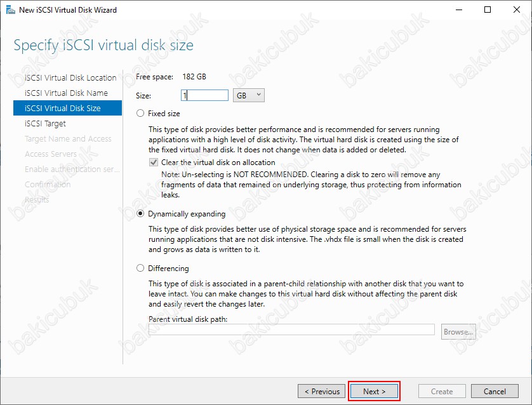Click the iSCSI wizard title bar icon
Image resolution: width=532 pixels, height=405 pixels.
(x=11, y=10)
